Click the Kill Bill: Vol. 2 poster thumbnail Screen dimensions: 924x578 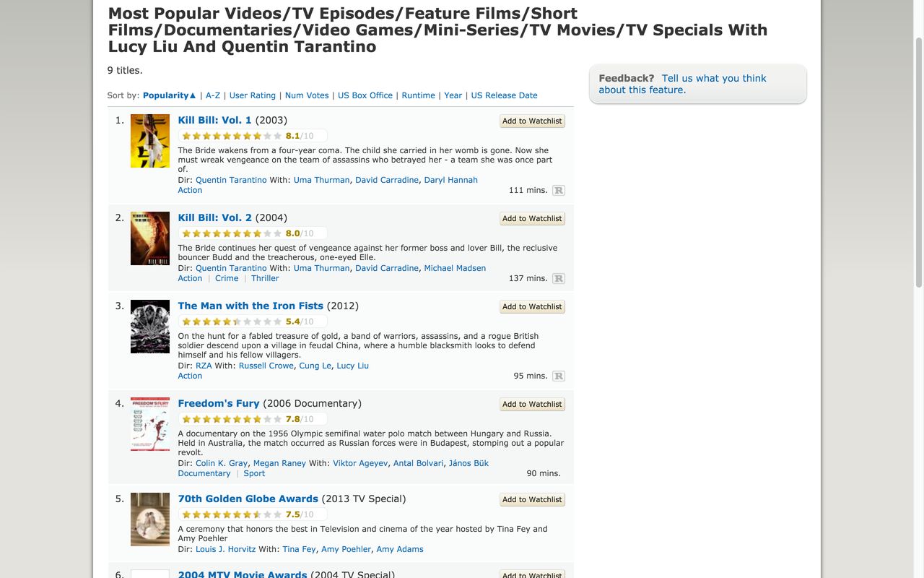pyautogui.click(x=150, y=238)
